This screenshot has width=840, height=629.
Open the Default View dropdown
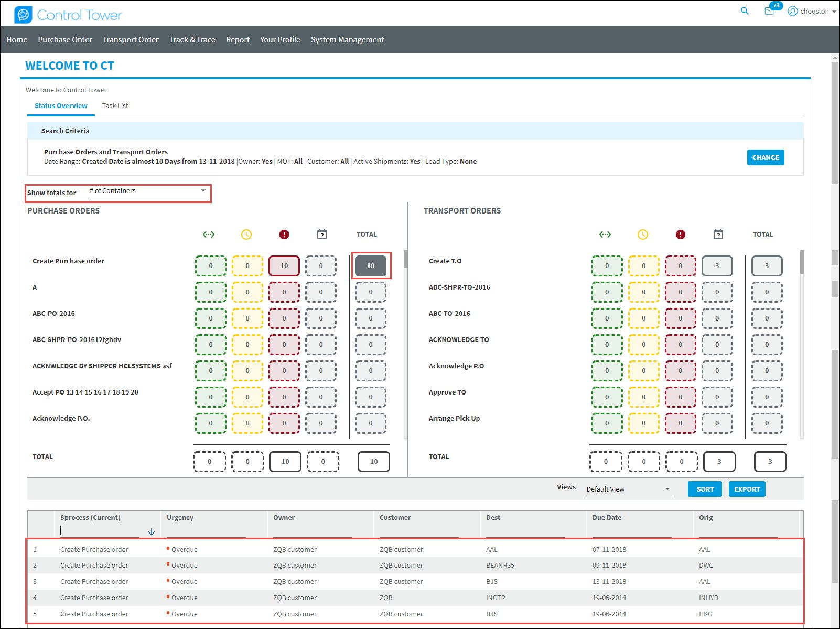pos(629,489)
